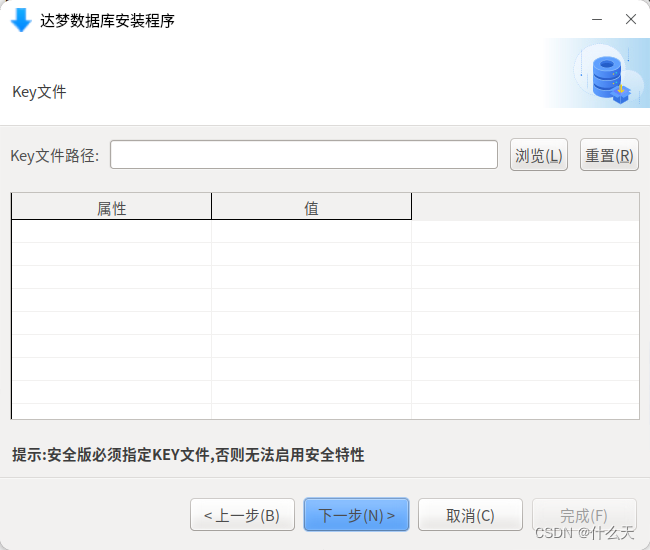Click the 达梦数据库安装程序 window title
This screenshot has width=650, height=550.
[107, 20]
